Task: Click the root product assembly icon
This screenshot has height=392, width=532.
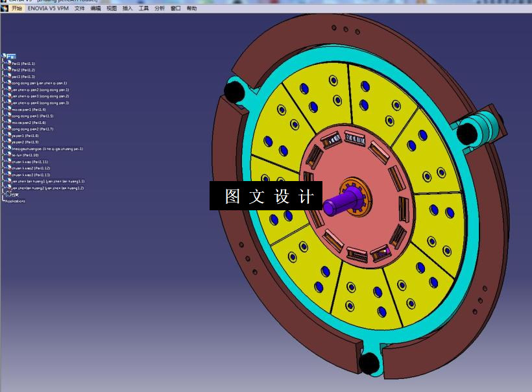Action: (4, 56)
